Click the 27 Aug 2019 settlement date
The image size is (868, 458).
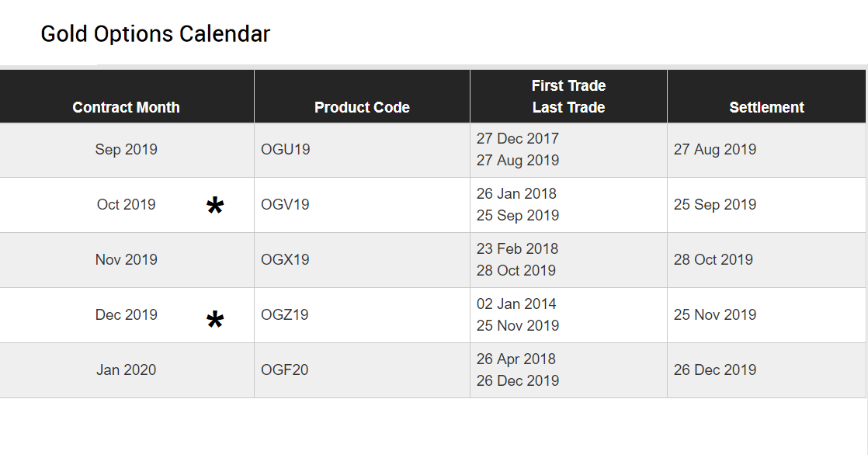tap(715, 150)
